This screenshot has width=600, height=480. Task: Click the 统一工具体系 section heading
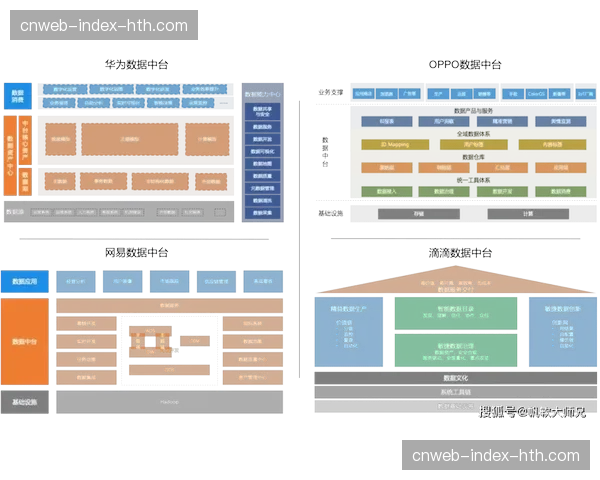tap(473, 180)
